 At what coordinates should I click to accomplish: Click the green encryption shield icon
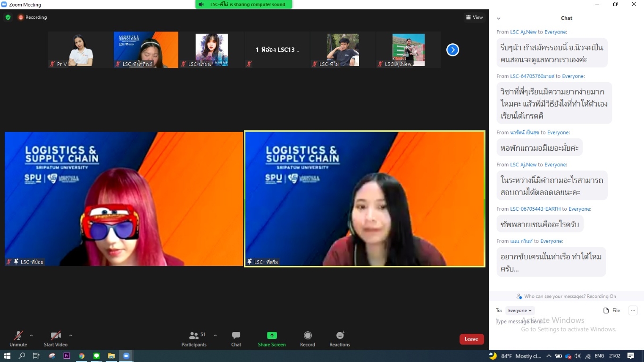(8, 17)
